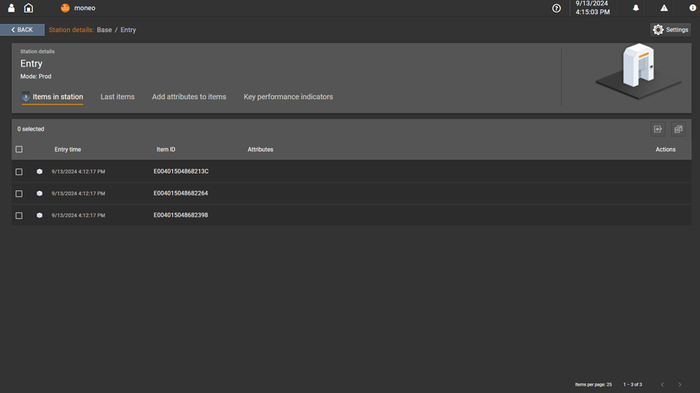Open Settings with the gear button
The width and height of the screenshot is (700, 393).
[x=671, y=30]
